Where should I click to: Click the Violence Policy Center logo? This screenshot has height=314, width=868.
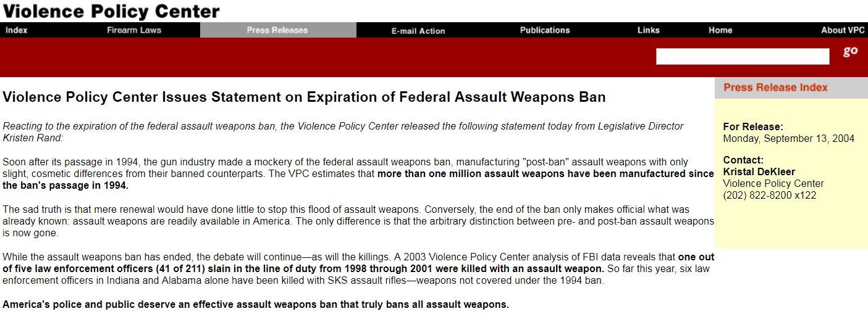point(111,11)
